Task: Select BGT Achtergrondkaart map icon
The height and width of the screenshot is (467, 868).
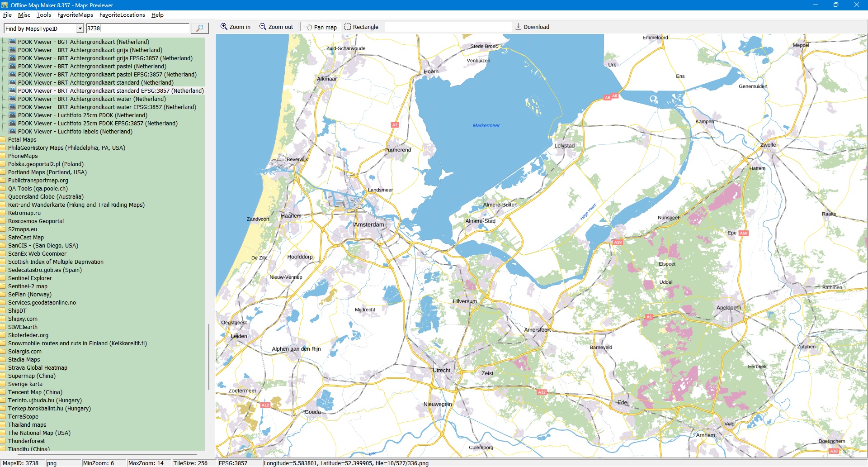Action: (12, 42)
